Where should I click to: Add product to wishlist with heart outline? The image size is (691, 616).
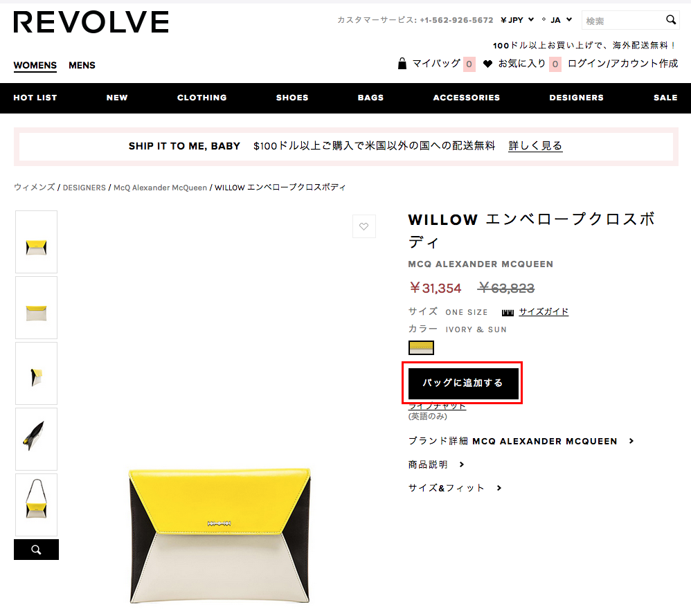click(x=364, y=226)
